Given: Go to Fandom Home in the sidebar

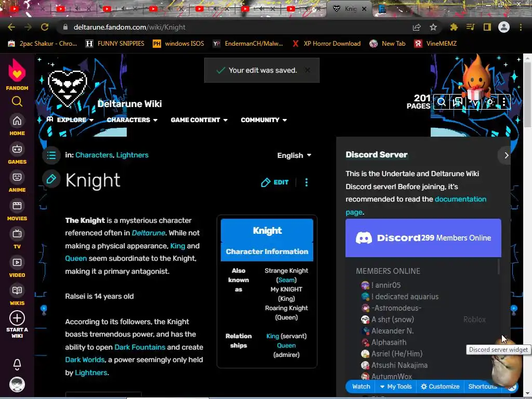Looking at the screenshot, I should coord(17,126).
